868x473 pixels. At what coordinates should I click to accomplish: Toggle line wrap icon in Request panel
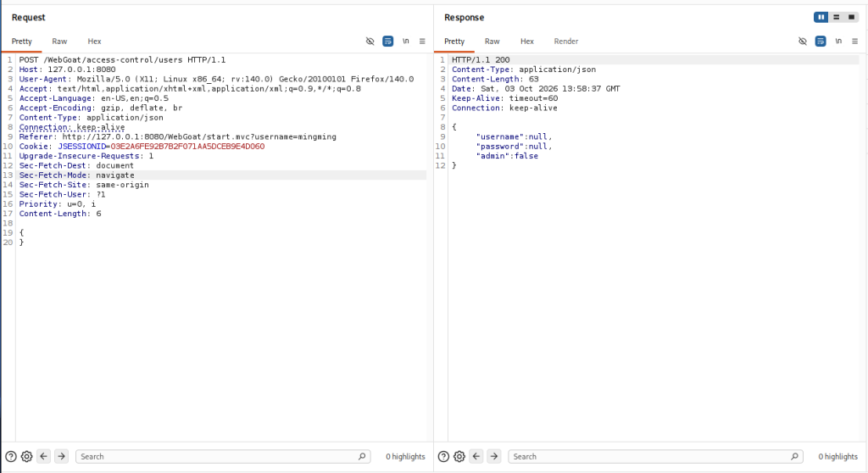387,41
